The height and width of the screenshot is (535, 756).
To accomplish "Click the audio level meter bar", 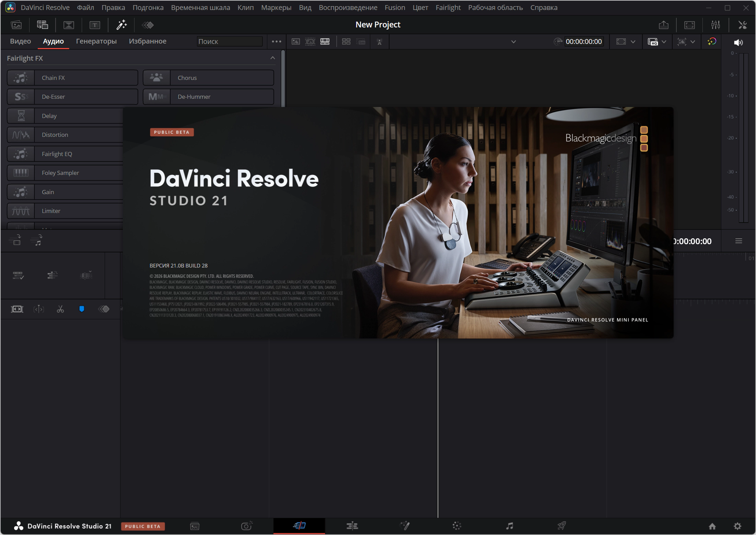I will [743, 137].
